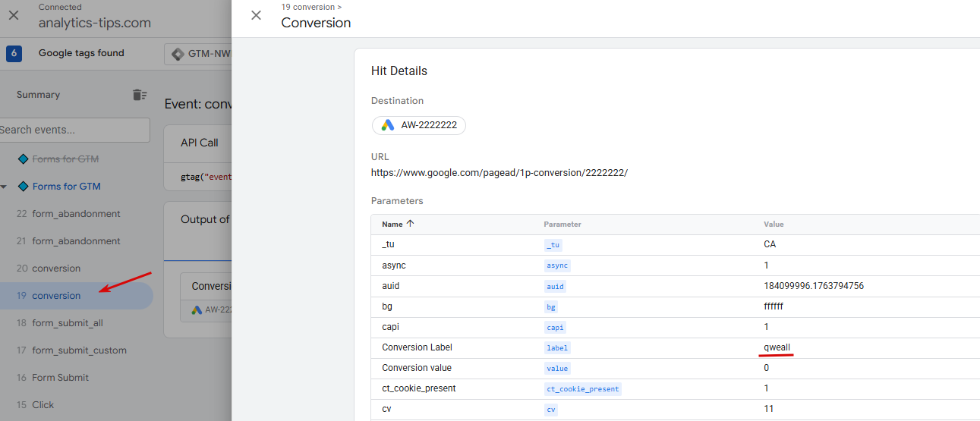
Task: Select event 19 conversion
Action: pyautogui.click(x=56, y=296)
